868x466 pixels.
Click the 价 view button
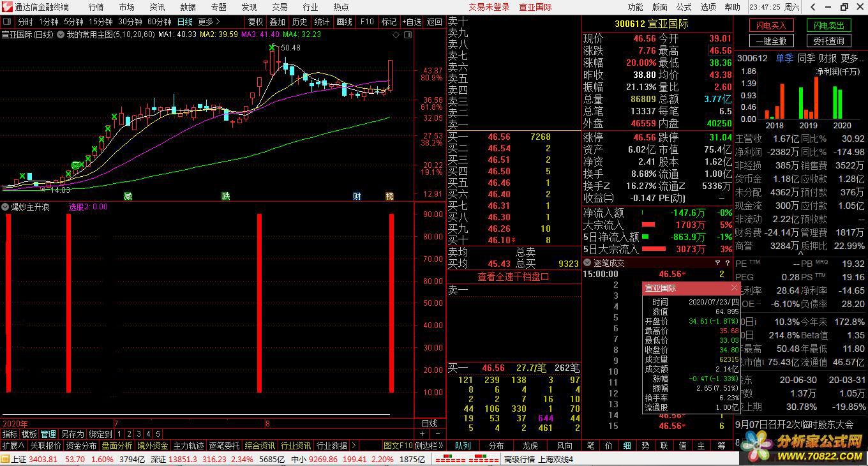pyautogui.click(x=609, y=446)
